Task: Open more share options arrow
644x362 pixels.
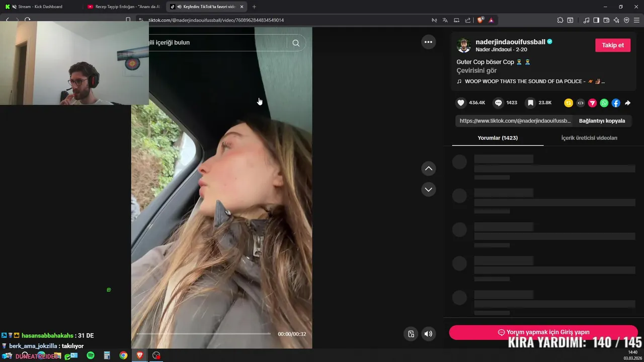Action: [628, 103]
